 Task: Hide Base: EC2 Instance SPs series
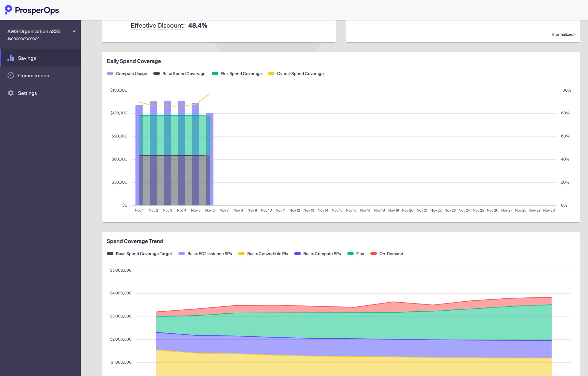point(205,254)
